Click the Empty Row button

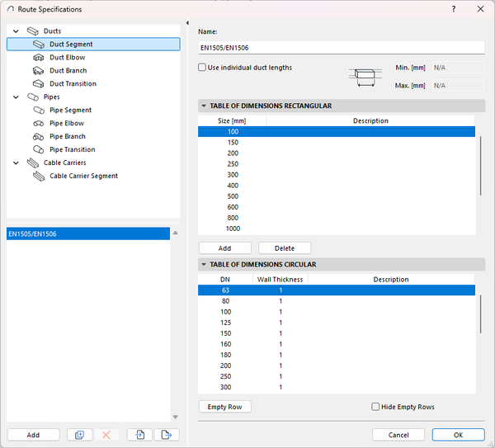point(225,407)
